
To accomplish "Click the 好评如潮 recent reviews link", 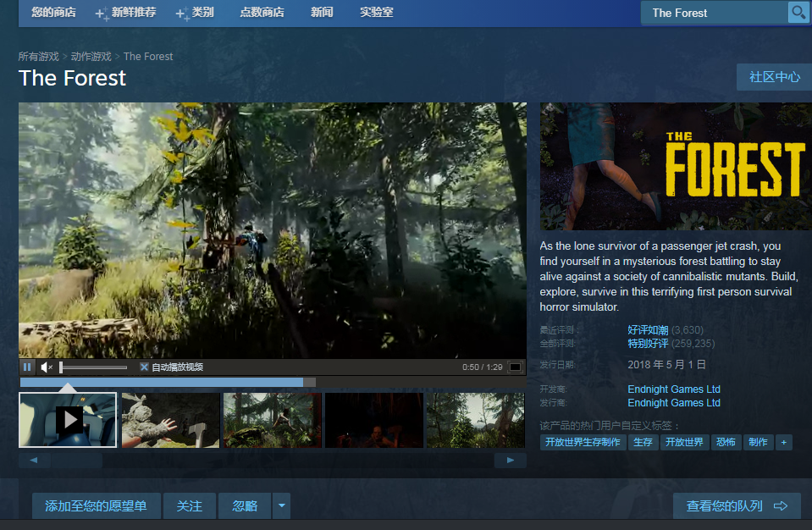I will pos(648,329).
